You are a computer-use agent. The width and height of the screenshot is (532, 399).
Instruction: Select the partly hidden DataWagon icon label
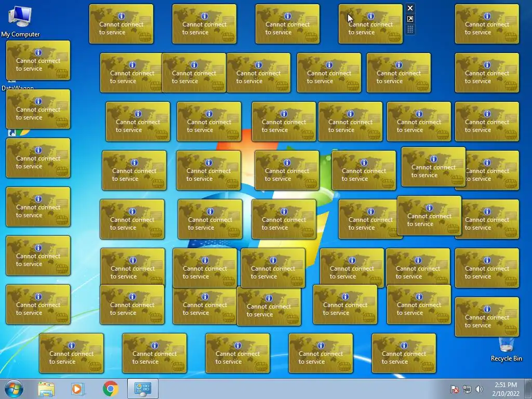(18, 88)
